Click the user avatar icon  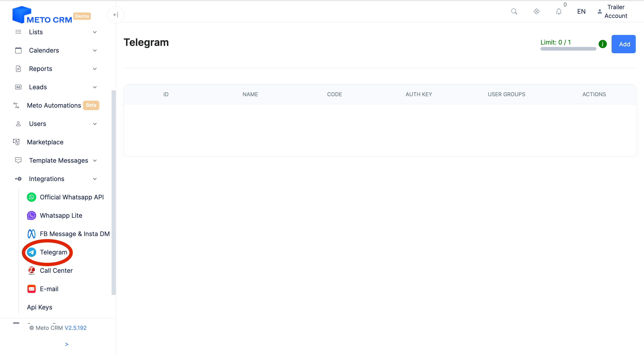pyautogui.click(x=600, y=11)
